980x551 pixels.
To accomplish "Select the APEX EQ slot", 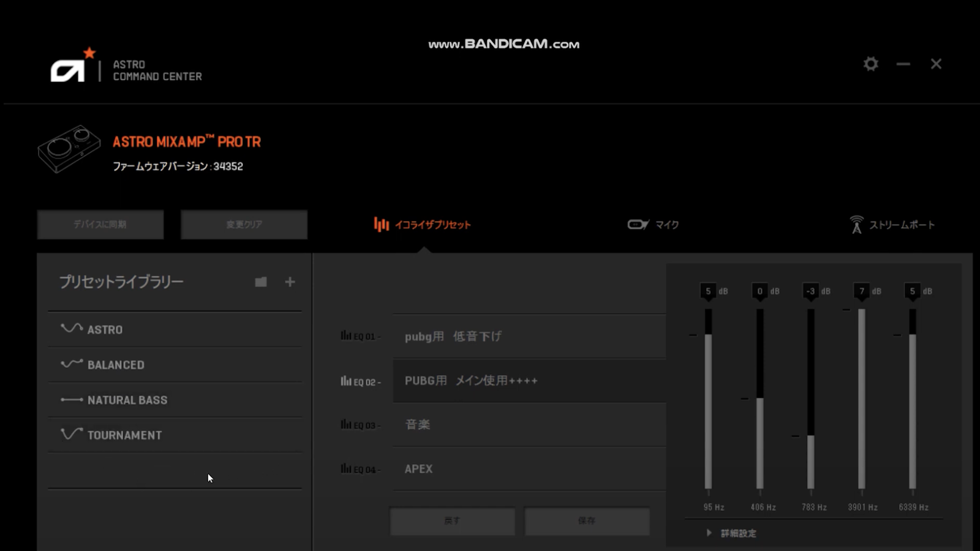I will point(529,468).
